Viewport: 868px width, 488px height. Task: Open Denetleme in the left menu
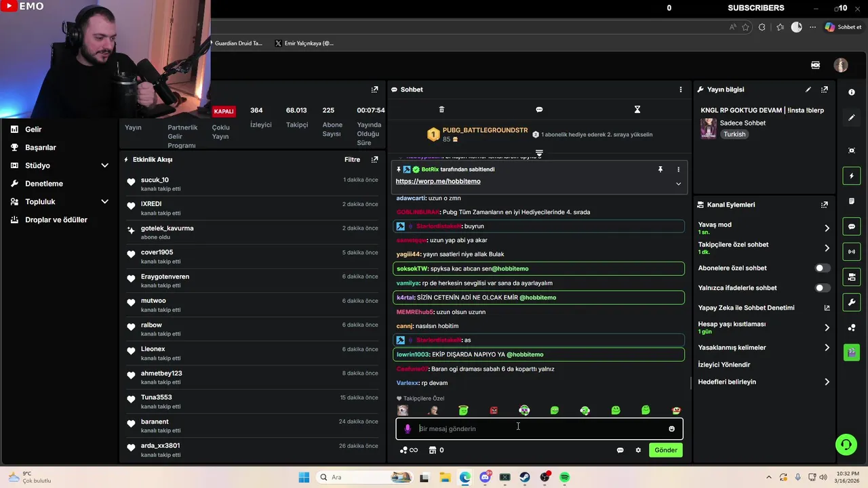44,184
